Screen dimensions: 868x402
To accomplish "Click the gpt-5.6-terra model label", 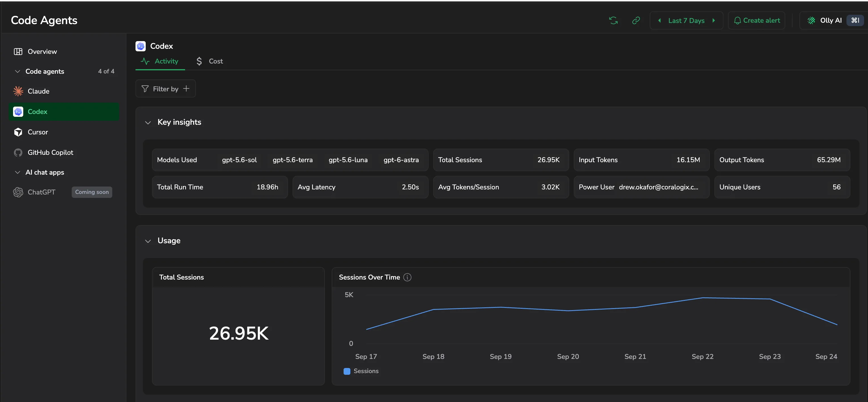I will click(293, 160).
